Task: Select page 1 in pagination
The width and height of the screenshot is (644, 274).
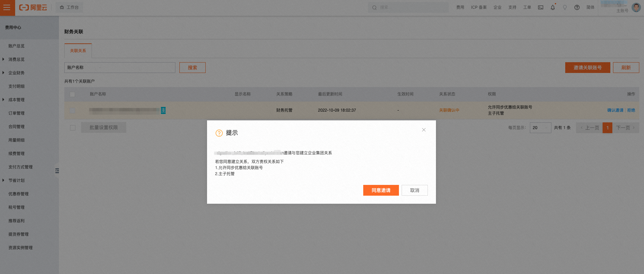Action: click(608, 128)
